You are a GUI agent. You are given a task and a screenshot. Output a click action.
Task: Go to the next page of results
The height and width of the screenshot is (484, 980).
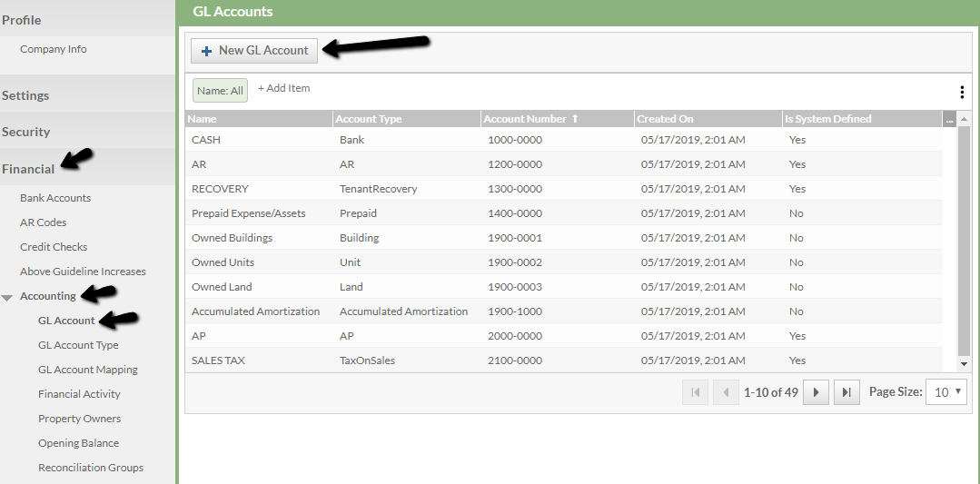(816, 392)
